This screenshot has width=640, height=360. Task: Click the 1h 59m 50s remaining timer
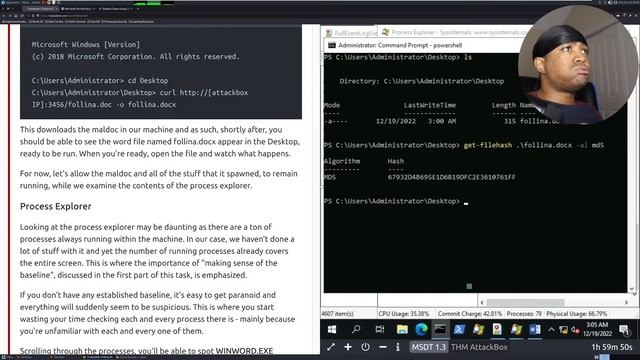click(611, 347)
